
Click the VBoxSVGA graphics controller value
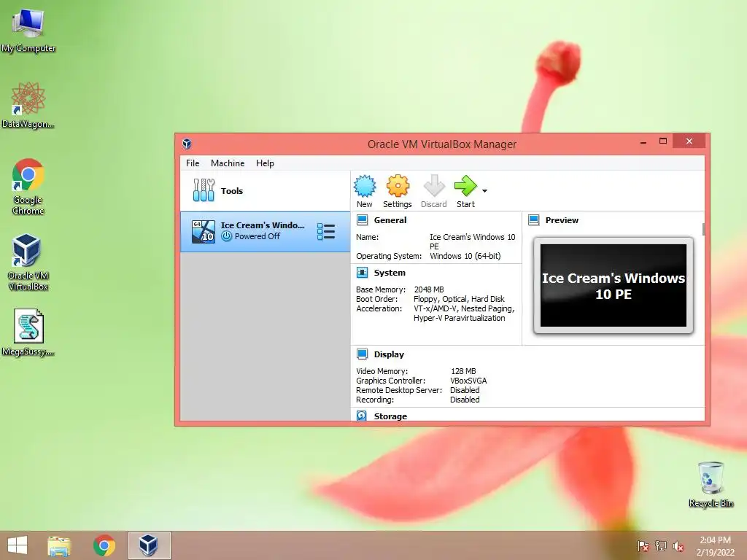[x=468, y=381]
